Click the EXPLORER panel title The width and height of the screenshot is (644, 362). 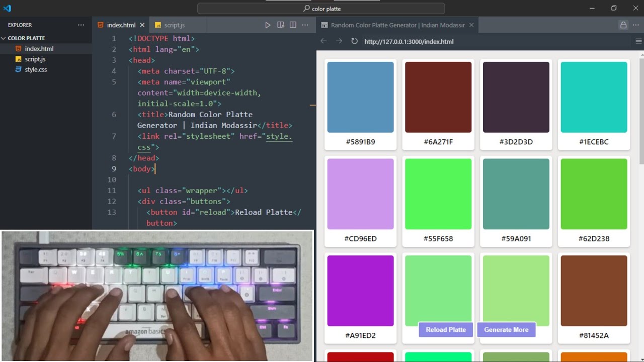pos(20,25)
